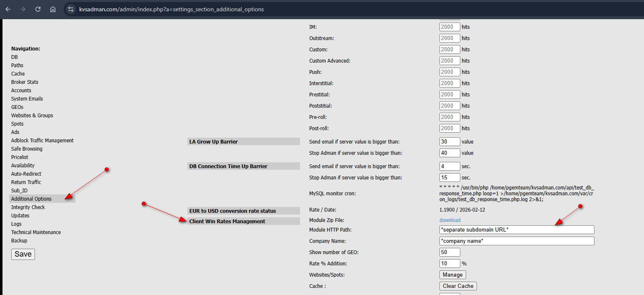
Task: Select the address bar URL
Action: (171, 9)
